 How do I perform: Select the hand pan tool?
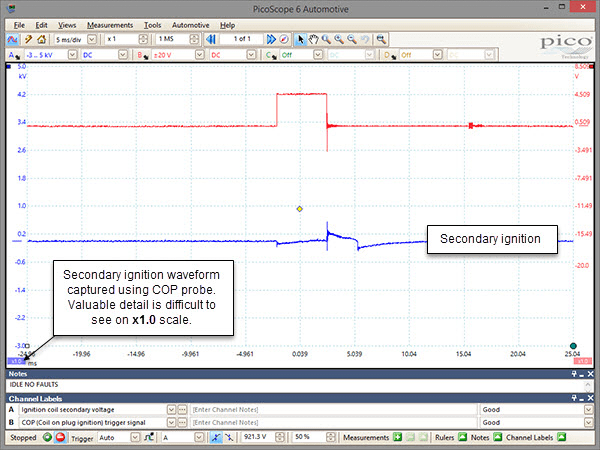click(313, 39)
